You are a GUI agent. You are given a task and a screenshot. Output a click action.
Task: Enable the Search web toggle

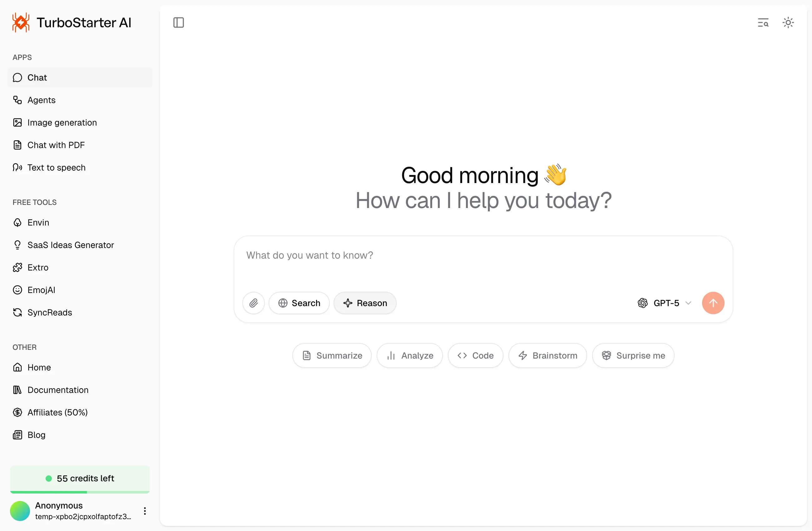(299, 303)
